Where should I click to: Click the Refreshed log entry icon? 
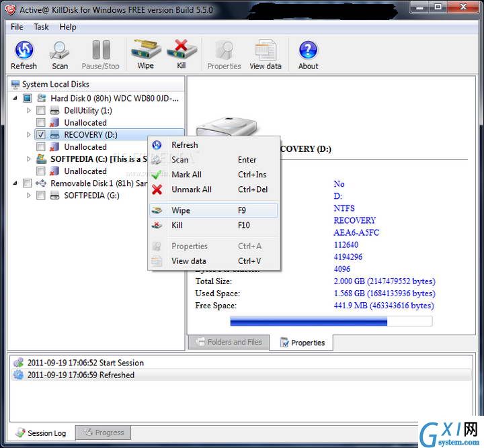[19, 375]
